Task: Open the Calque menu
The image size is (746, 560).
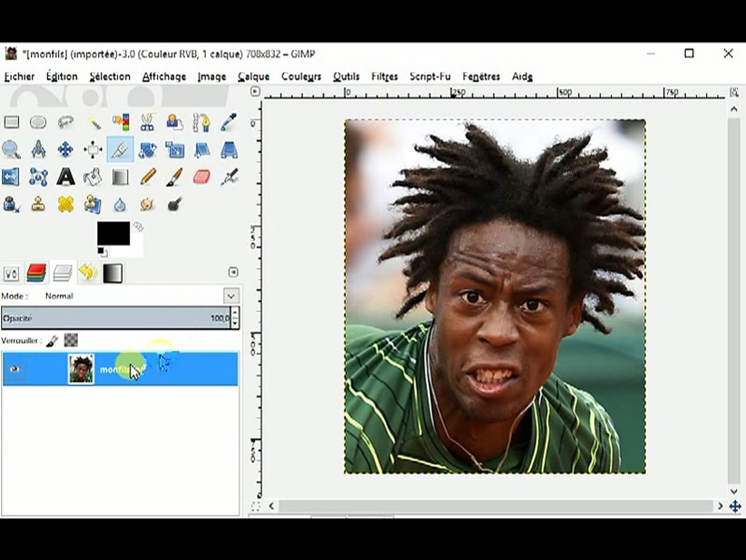Action: [x=253, y=77]
